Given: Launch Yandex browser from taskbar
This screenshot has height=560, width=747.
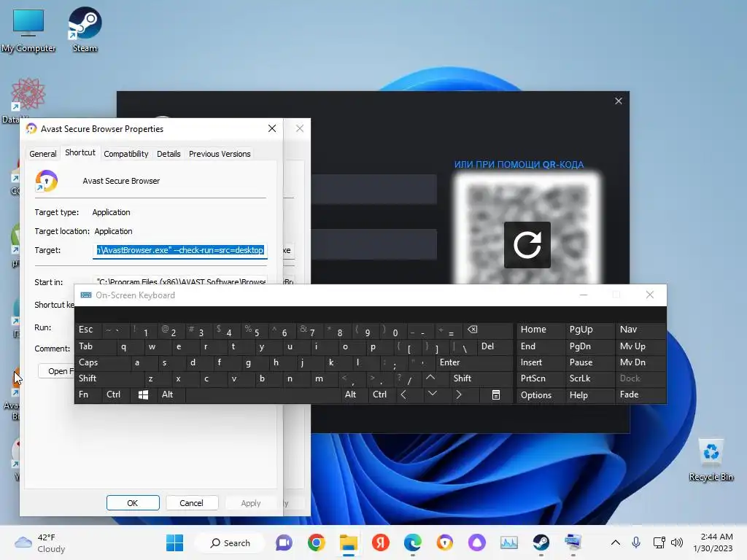Looking at the screenshot, I should point(380,542).
